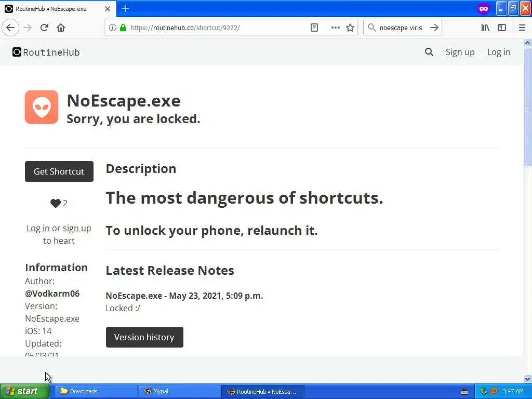532x399 pixels.
Task: Click the green padlock security icon
Action: 123,28
